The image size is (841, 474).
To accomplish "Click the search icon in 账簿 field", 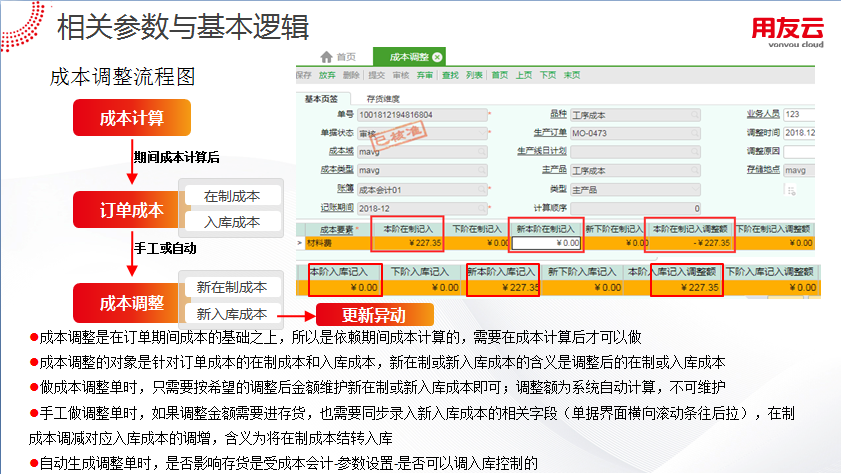I will tap(481, 189).
